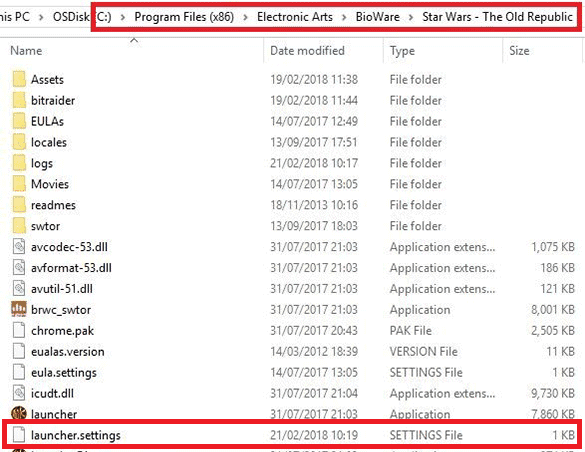Viewport: 585px width, 452px height.
Task: Select the readmes folder name
Action: (x=53, y=205)
